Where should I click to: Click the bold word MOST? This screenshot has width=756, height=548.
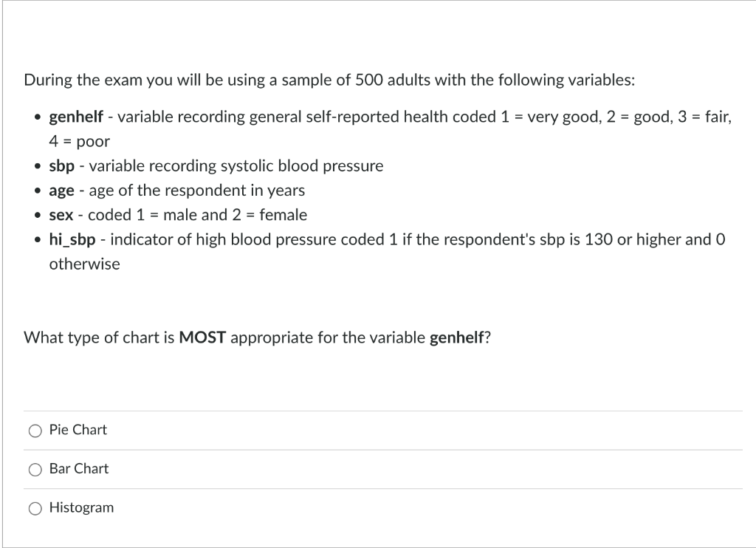(202, 338)
